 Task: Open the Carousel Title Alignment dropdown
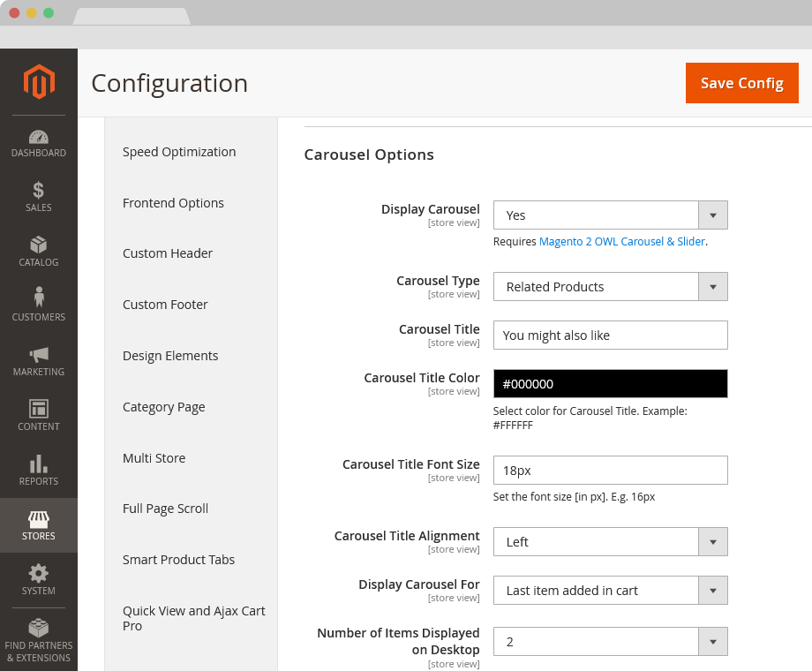click(x=712, y=541)
